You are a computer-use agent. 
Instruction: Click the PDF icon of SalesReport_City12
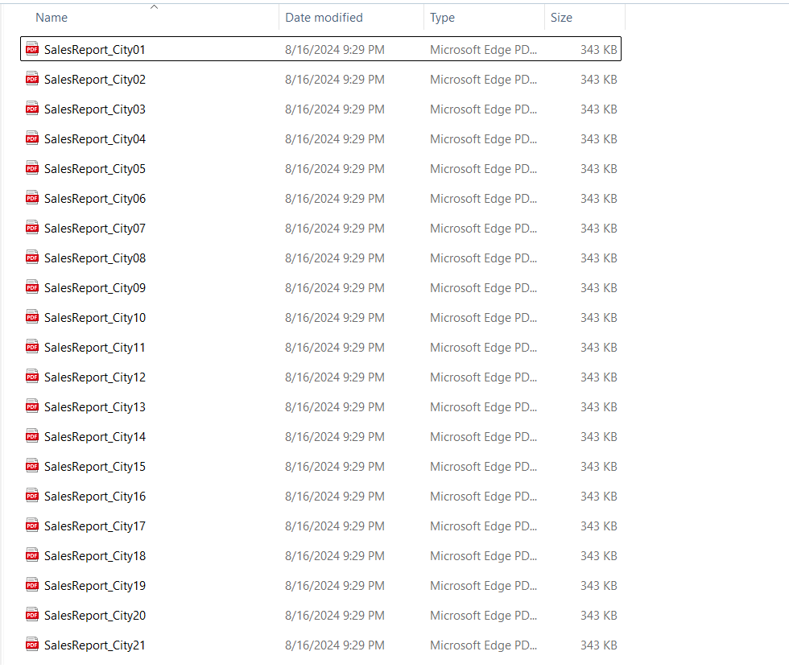coord(32,377)
